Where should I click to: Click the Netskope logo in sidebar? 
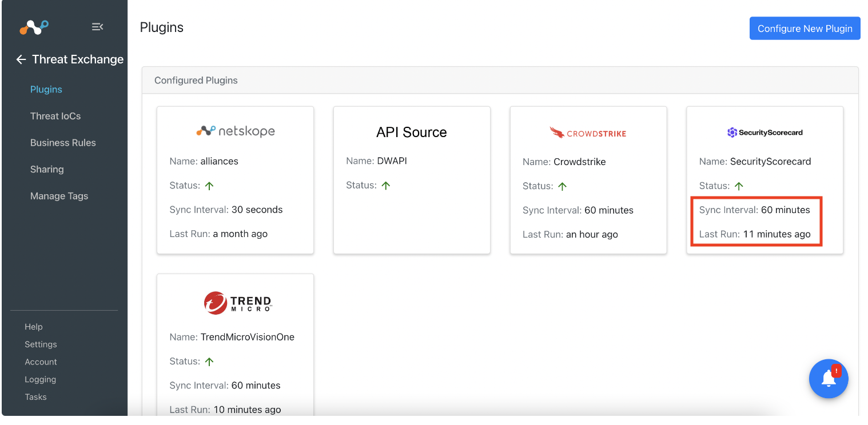[34, 27]
